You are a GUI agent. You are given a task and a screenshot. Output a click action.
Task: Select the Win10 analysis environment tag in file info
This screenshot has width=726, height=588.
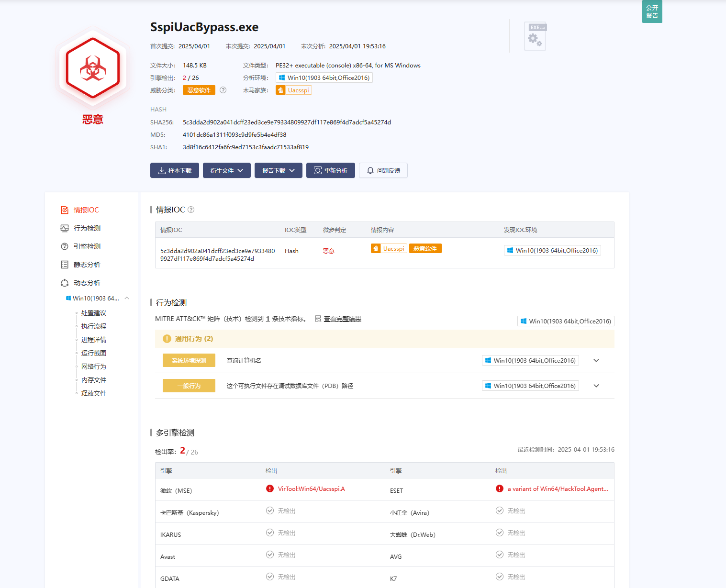(324, 78)
